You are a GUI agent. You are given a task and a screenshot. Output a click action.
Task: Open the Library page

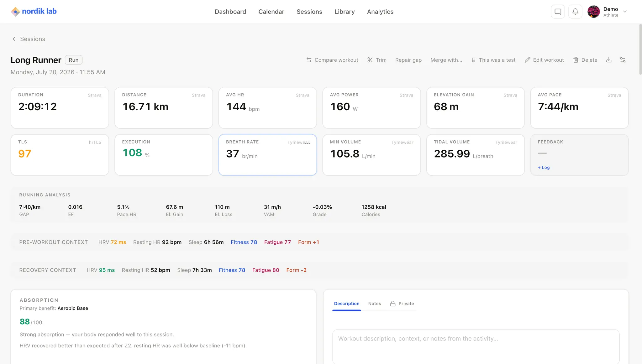[345, 12]
